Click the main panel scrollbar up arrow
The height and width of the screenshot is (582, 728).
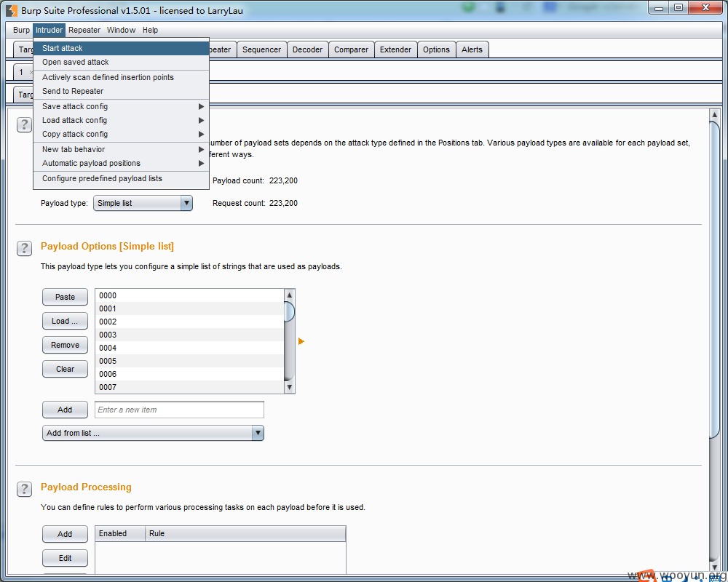tap(715, 115)
